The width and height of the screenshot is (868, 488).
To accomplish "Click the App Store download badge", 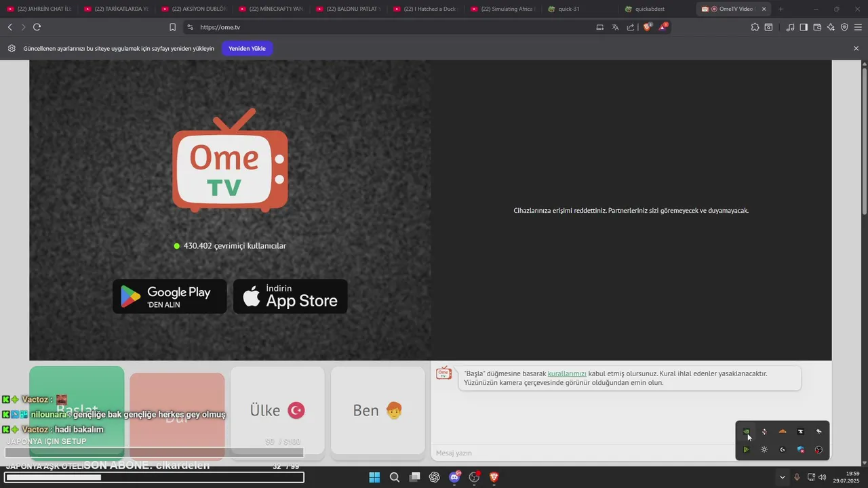I will pos(290,296).
